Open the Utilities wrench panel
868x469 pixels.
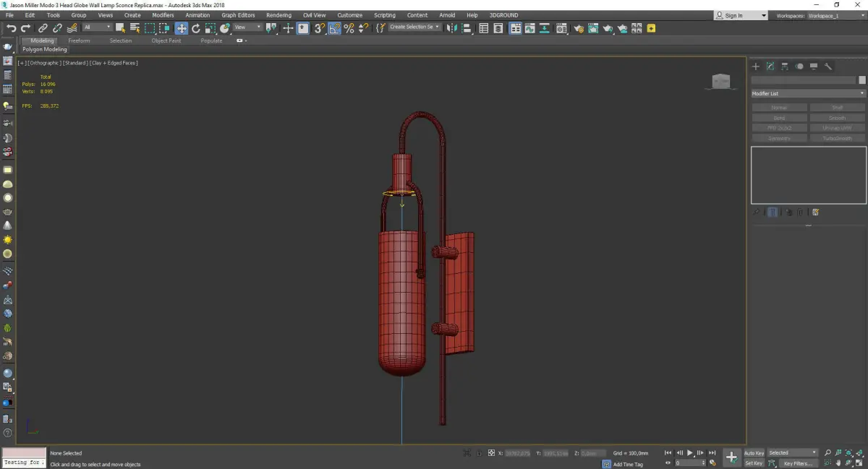[x=828, y=66]
